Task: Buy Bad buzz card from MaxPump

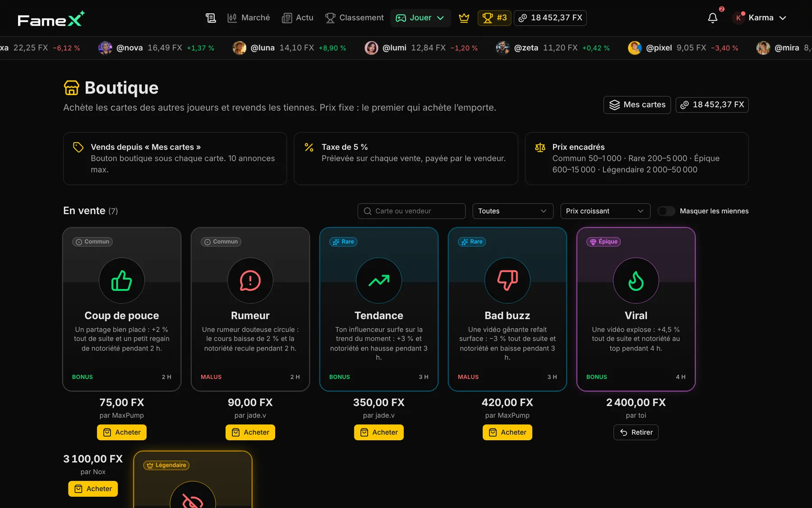Action: pyautogui.click(x=507, y=432)
